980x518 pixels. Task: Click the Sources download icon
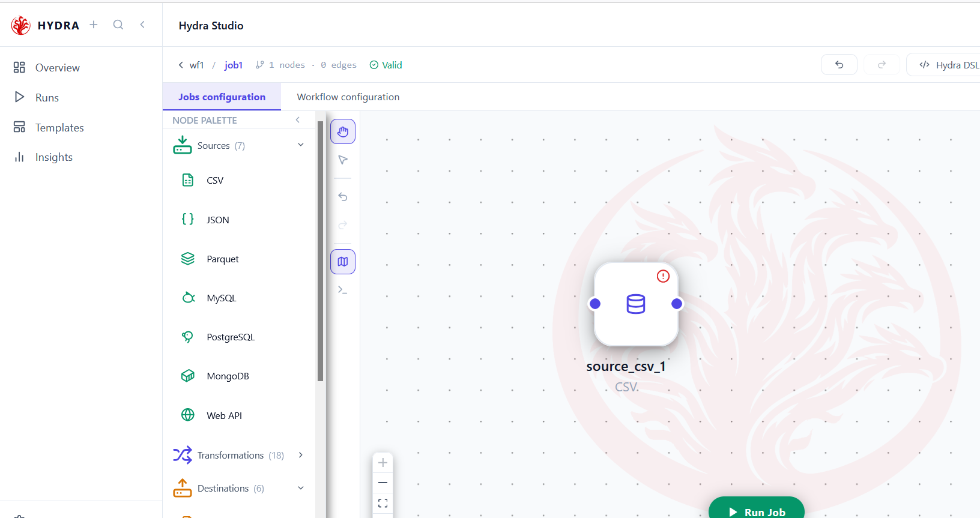(x=183, y=145)
